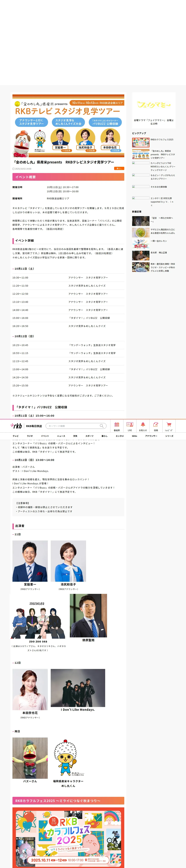Open 熊本・鹿児島を満喫 スナッピー article link
Viewport: 186px width, 868px height.
163,267
